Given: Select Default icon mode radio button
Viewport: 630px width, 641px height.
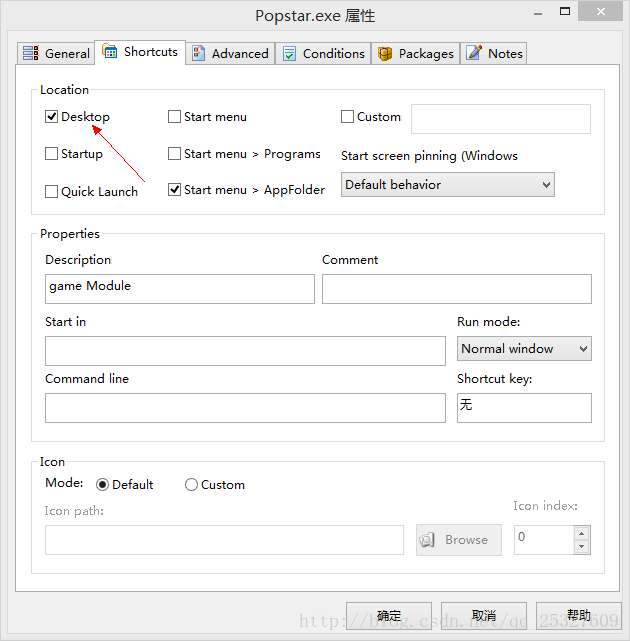Looking at the screenshot, I should pyautogui.click(x=102, y=485).
